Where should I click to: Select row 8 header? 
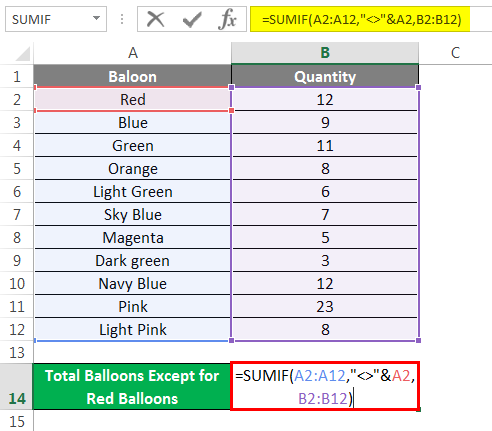[x=17, y=237]
